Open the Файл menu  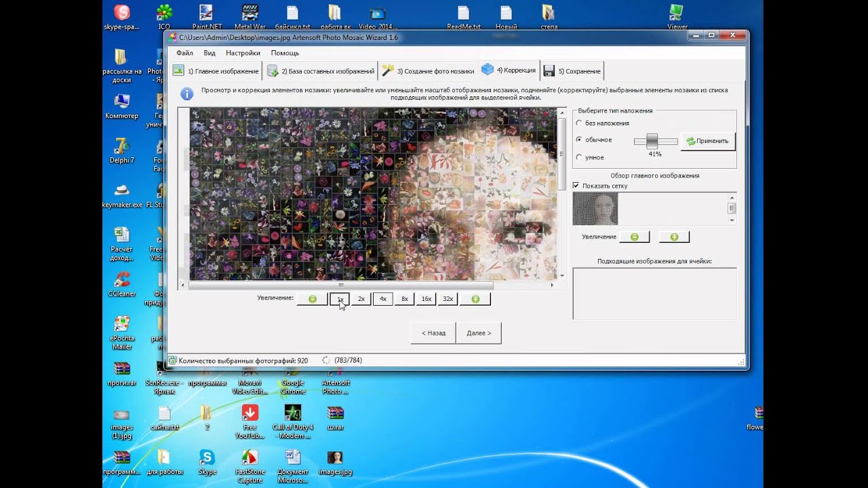click(184, 53)
